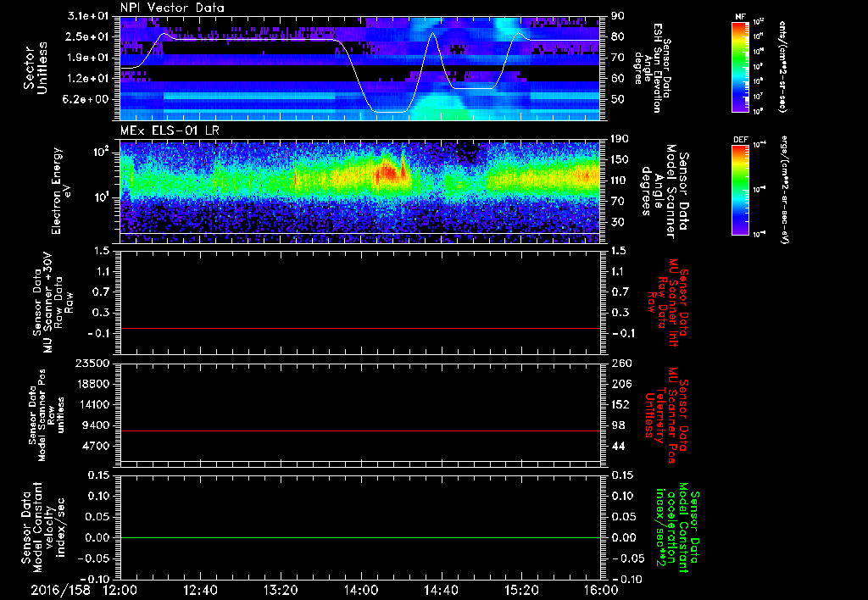
Task: Click the "NPI Vector Data" panel title
Action: (x=172, y=8)
